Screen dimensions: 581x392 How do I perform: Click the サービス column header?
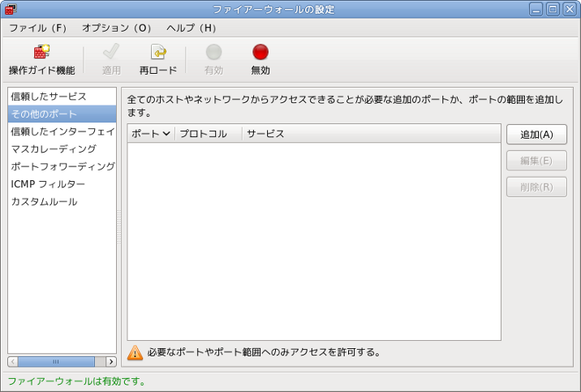372,134
